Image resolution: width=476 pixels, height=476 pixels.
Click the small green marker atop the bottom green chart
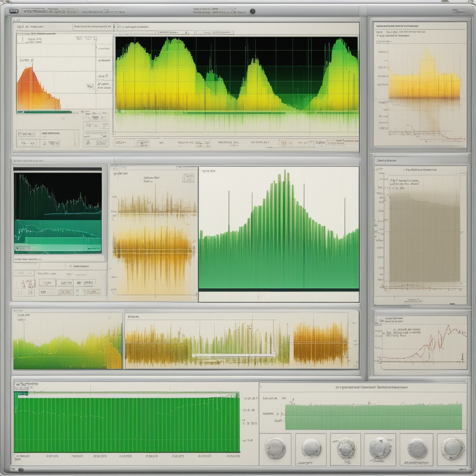click(x=21, y=393)
